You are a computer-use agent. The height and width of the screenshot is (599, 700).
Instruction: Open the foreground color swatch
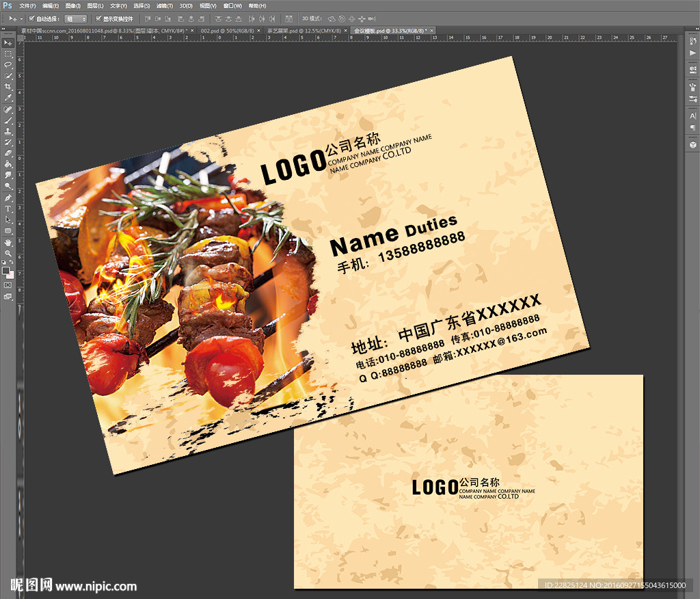click(x=5, y=271)
